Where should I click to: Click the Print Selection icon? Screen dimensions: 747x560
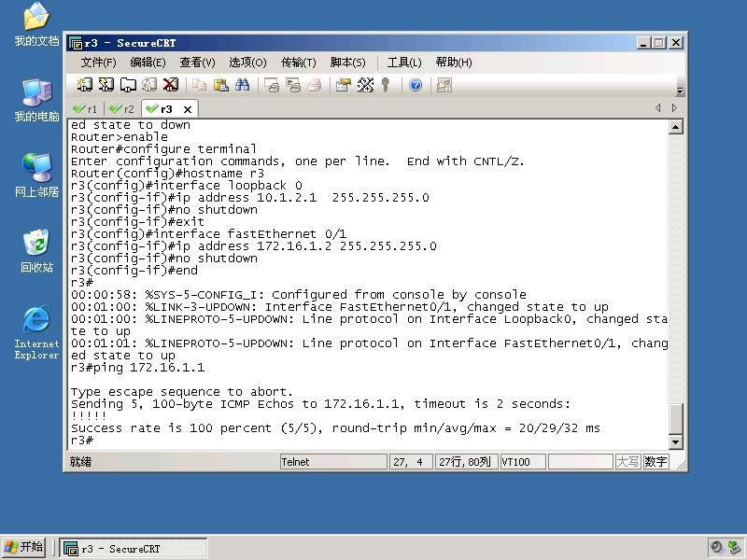tap(293, 85)
